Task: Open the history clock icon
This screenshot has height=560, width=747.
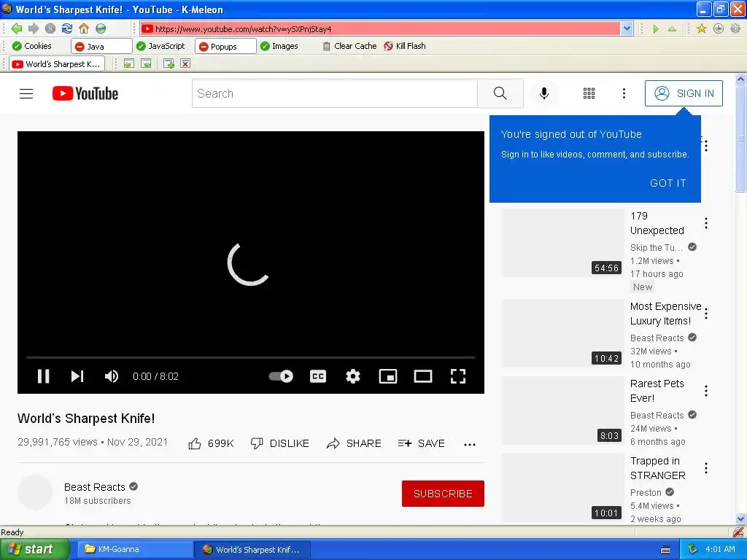Action: (719, 29)
